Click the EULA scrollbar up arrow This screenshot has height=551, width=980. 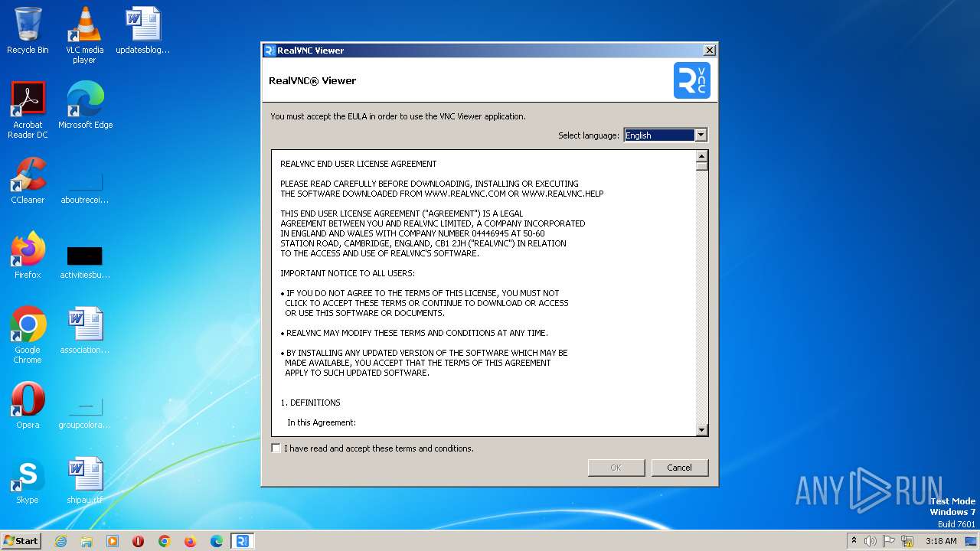pos(702,155)
